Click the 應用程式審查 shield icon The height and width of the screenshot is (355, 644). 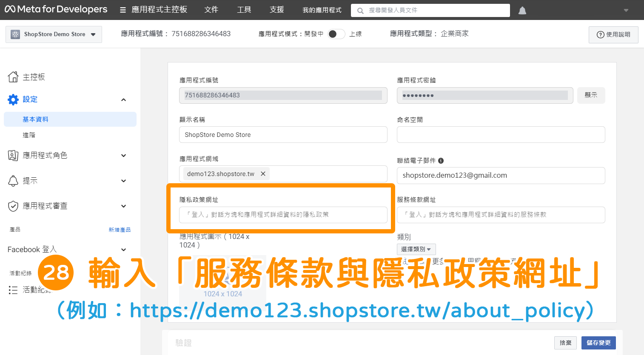[13, 206]
